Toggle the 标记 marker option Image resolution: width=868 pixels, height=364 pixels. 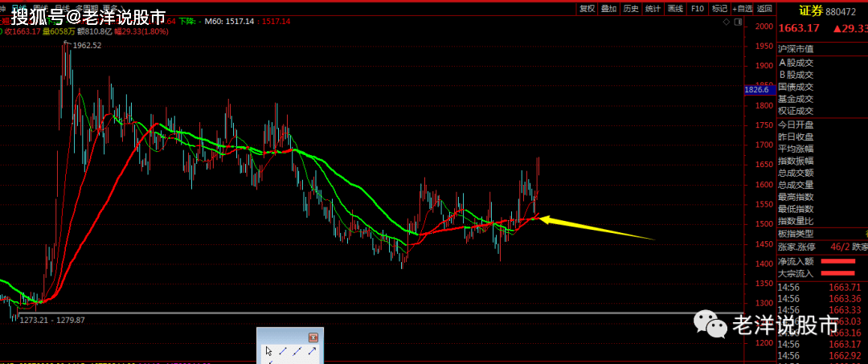click(x=719, y=9)
